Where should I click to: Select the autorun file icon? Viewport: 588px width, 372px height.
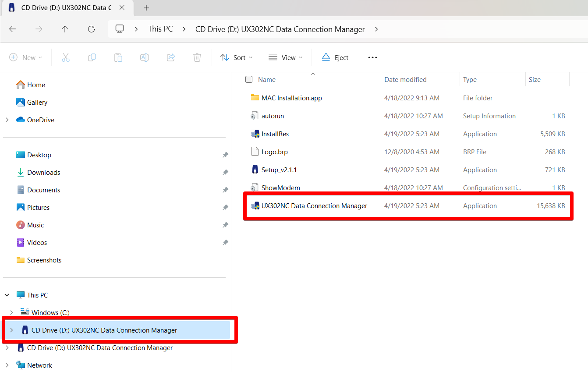click(x=255, y=116)
